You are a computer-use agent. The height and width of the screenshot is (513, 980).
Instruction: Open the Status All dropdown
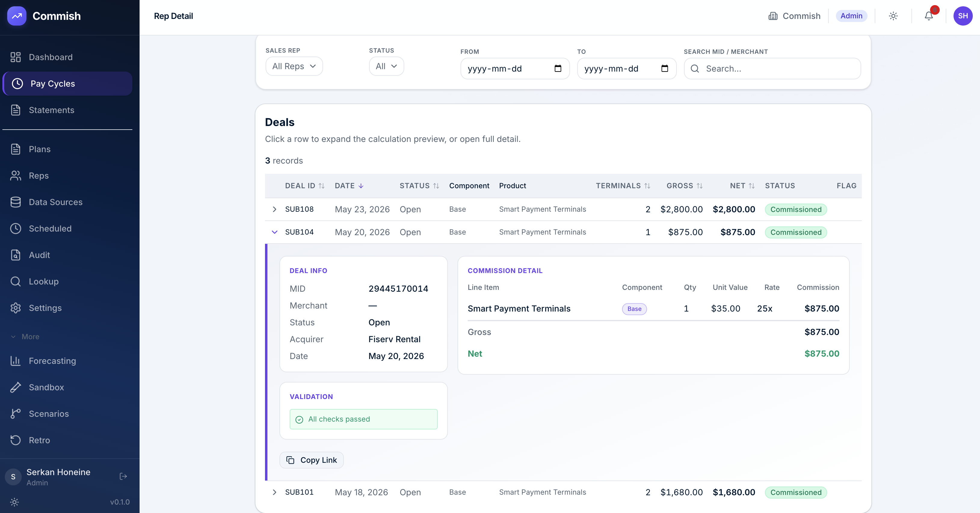coord(386,66)
